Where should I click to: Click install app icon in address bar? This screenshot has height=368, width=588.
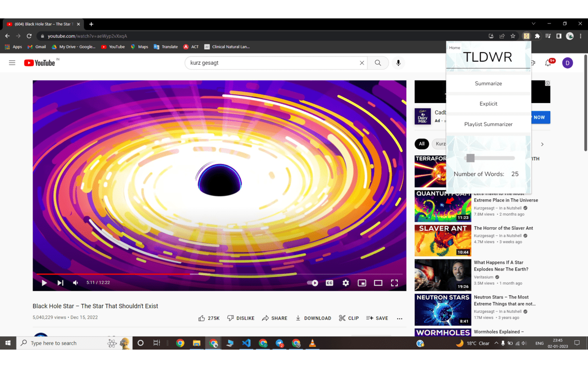pyautogui.click(x=491, y=36)
